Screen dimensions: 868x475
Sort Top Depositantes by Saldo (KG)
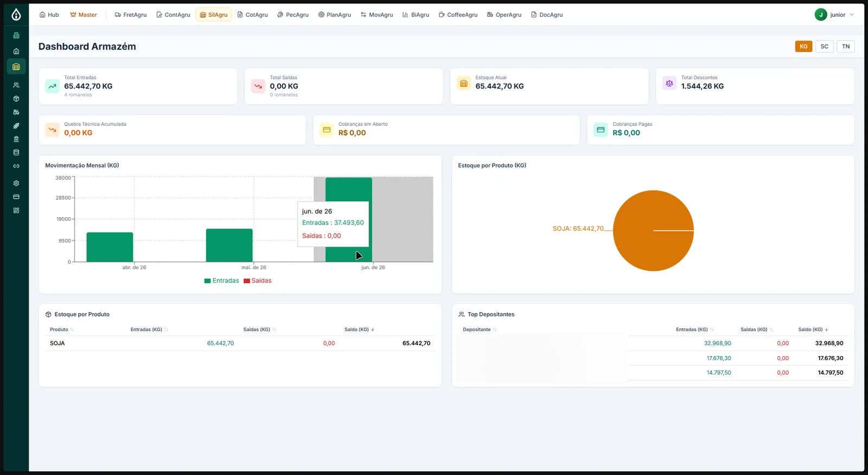pos(813,330)
